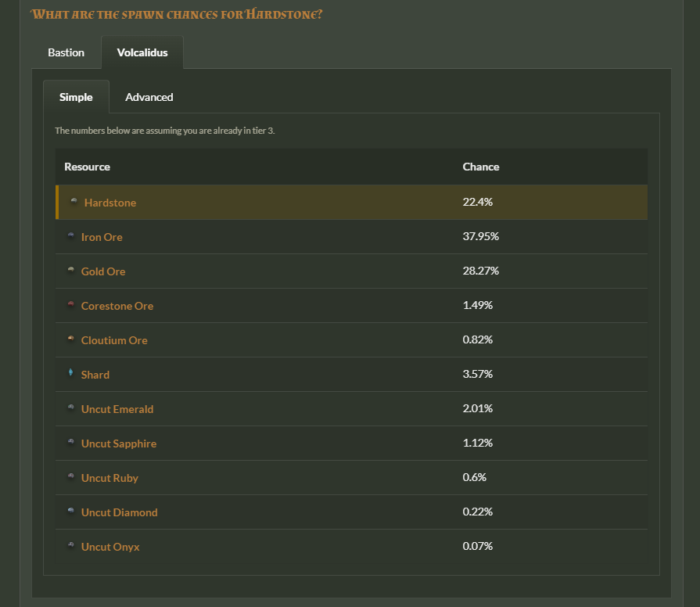The height and width of the screenshot is (607, 700).
Task: Open the Hardstone resource link
Action: pos(110,203)
